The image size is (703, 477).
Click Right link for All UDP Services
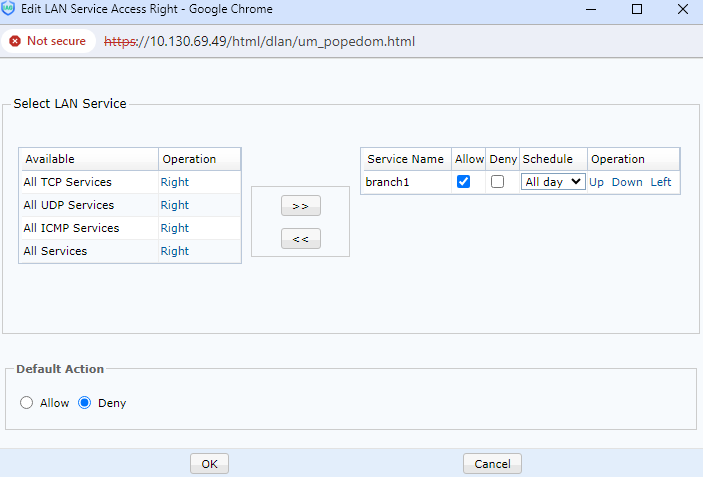pyautogui.click(x=174, y=205)
